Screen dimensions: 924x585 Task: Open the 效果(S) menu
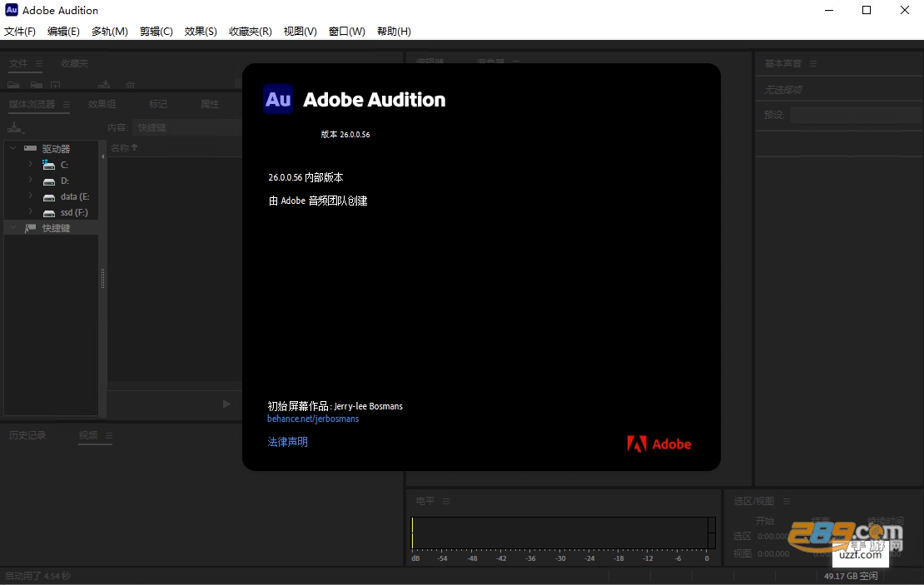pos(201,32)
